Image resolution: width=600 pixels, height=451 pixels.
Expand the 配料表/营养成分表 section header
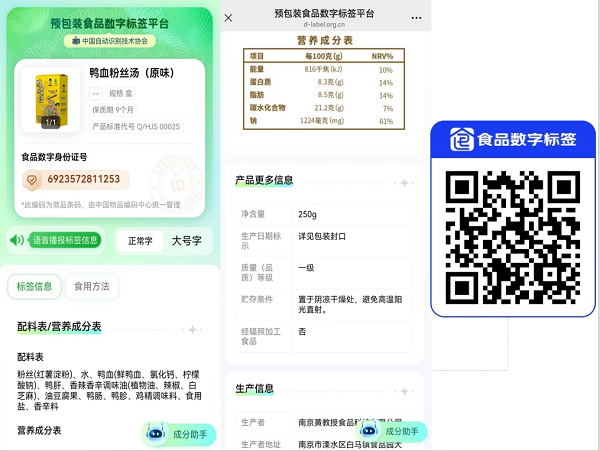click(x=59, y=327)
